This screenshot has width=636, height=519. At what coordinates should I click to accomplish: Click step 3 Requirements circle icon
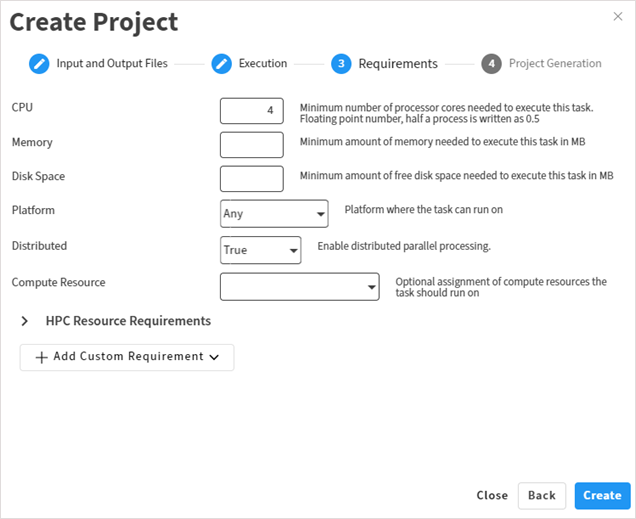click(341, 64)
